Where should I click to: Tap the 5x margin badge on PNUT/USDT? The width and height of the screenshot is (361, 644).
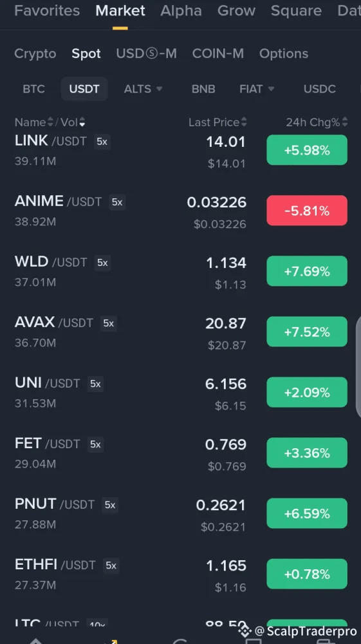(x=110, y=505)
